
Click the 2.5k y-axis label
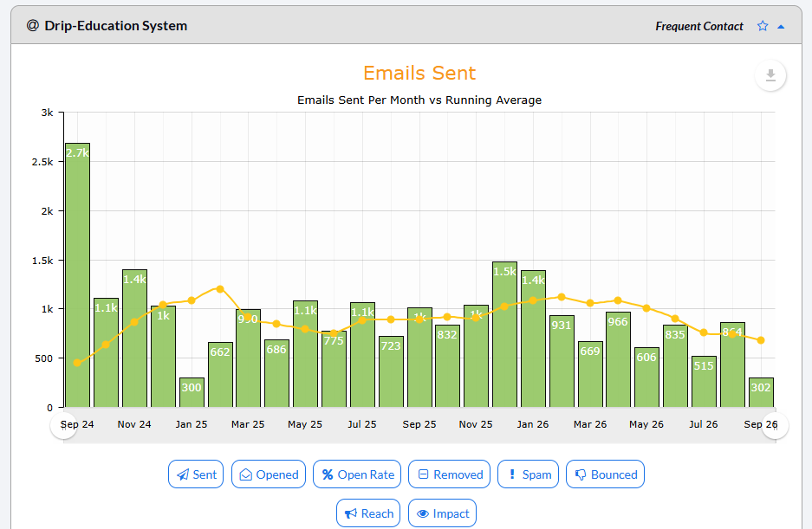42,162
